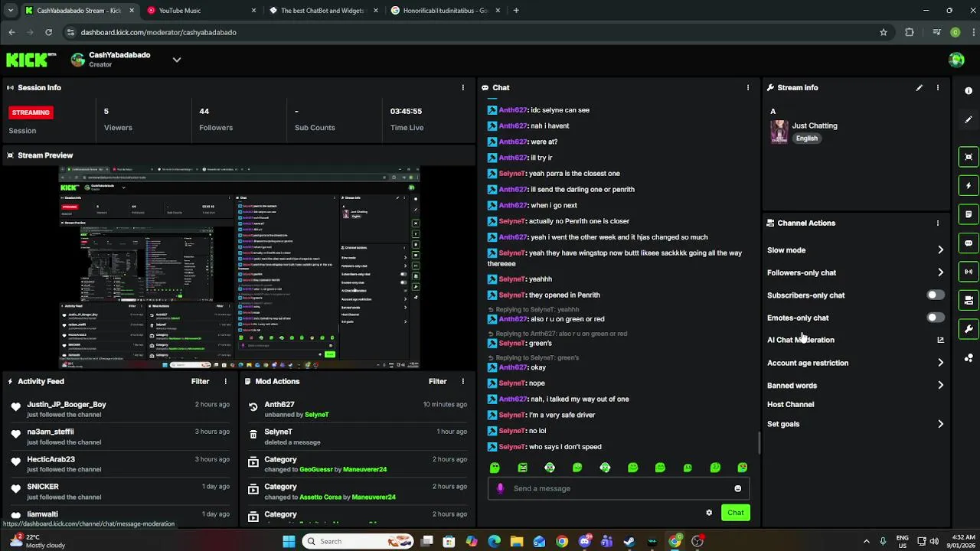Click the profile avatar in top right

pos(956,60)
